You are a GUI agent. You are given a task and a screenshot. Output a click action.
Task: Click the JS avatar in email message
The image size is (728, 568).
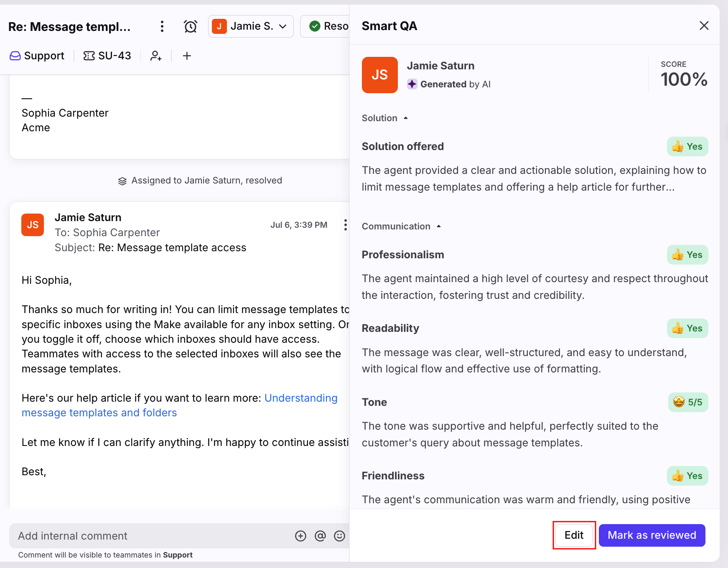[33, 225]
